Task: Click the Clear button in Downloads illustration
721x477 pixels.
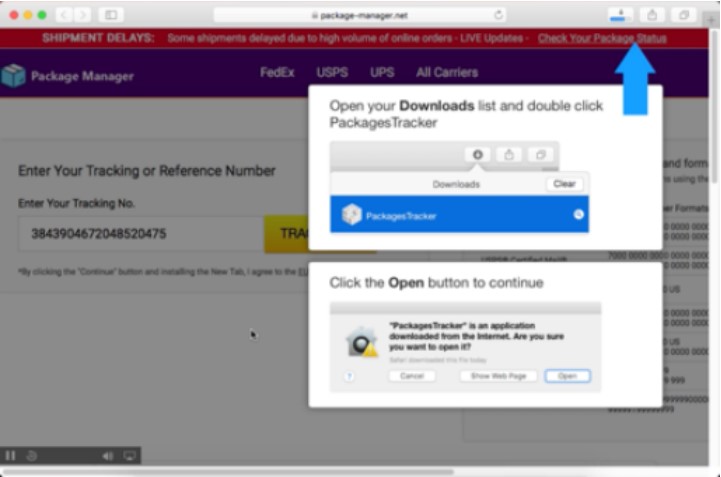Action: tap(564, 184)
